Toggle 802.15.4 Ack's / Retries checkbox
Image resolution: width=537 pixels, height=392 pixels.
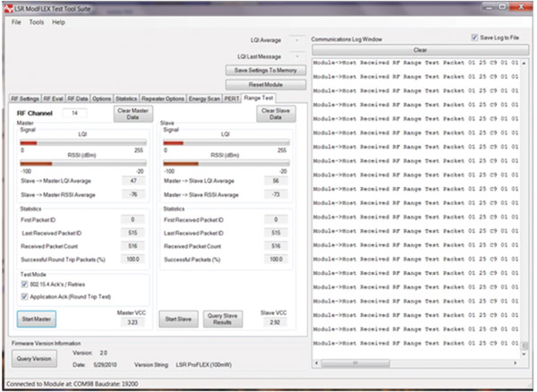pos(25,285)
